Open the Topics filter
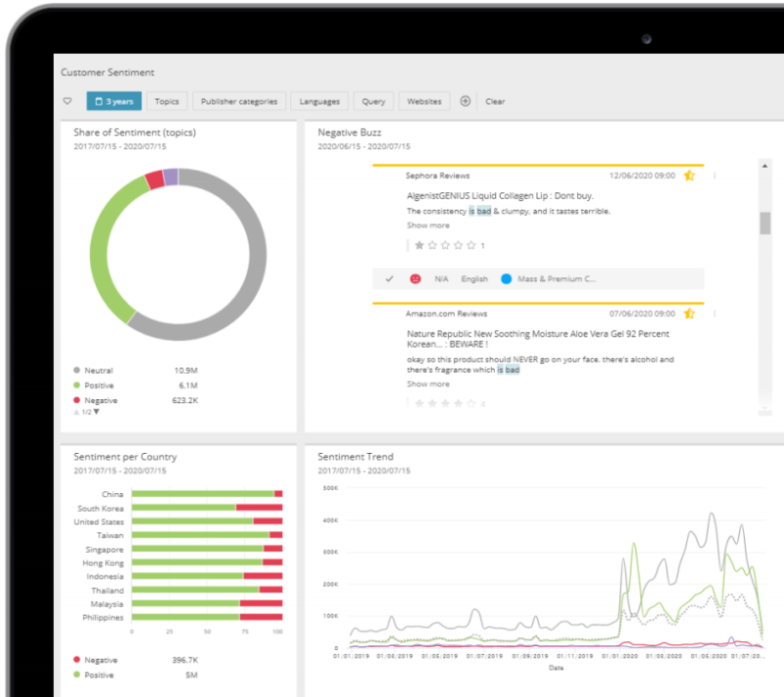 coord(167,101)
